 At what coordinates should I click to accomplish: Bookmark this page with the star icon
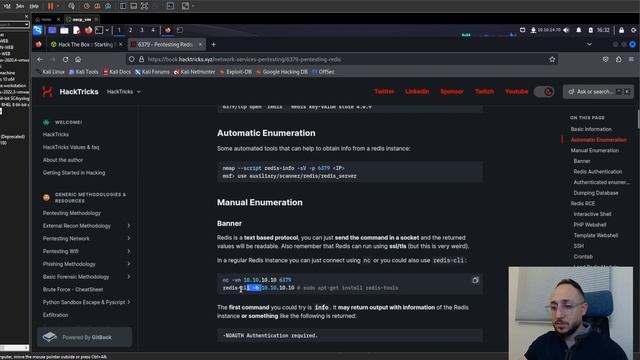(552, 59)
